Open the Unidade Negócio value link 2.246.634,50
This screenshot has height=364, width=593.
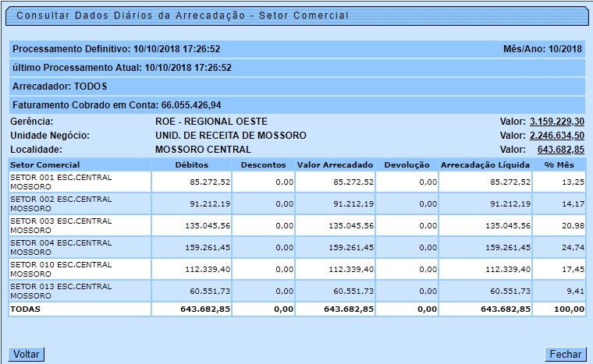click(556, 136)
